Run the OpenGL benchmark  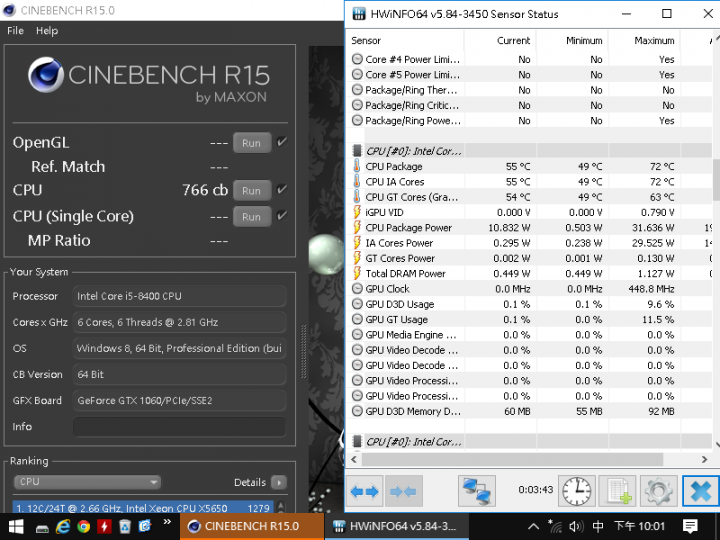click(x=252, y=143)
